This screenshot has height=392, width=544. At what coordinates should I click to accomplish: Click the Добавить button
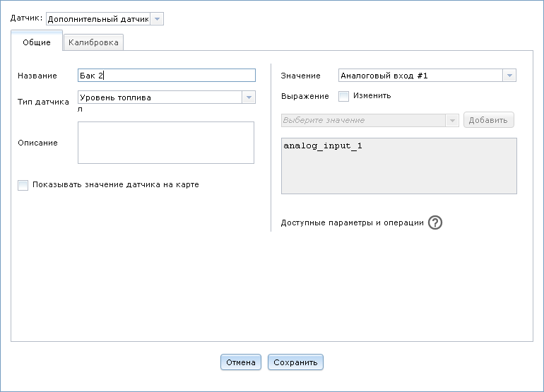point(488,120)
